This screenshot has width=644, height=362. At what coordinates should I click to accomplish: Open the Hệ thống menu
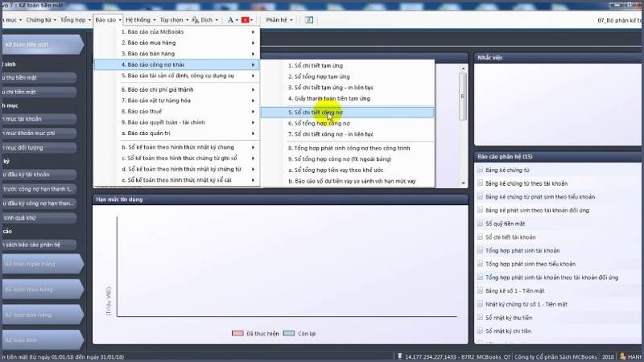coord(140,19)
